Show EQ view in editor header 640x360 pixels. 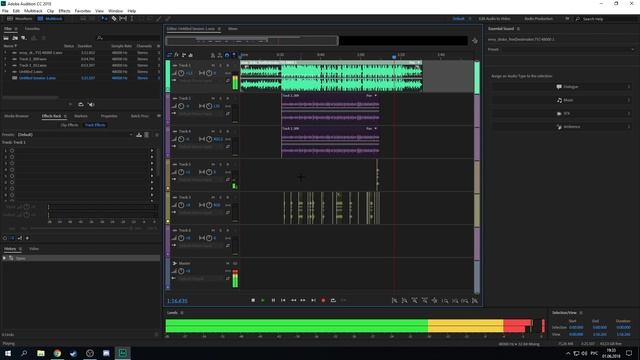(191, 55)
